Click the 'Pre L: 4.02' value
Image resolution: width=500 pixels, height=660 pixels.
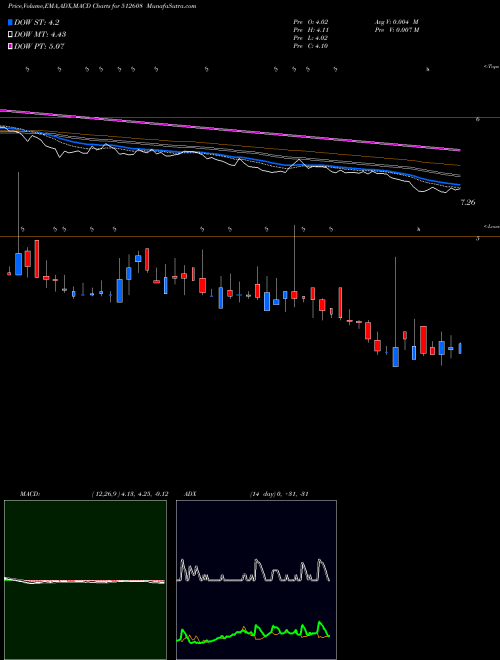coord(311,38)
